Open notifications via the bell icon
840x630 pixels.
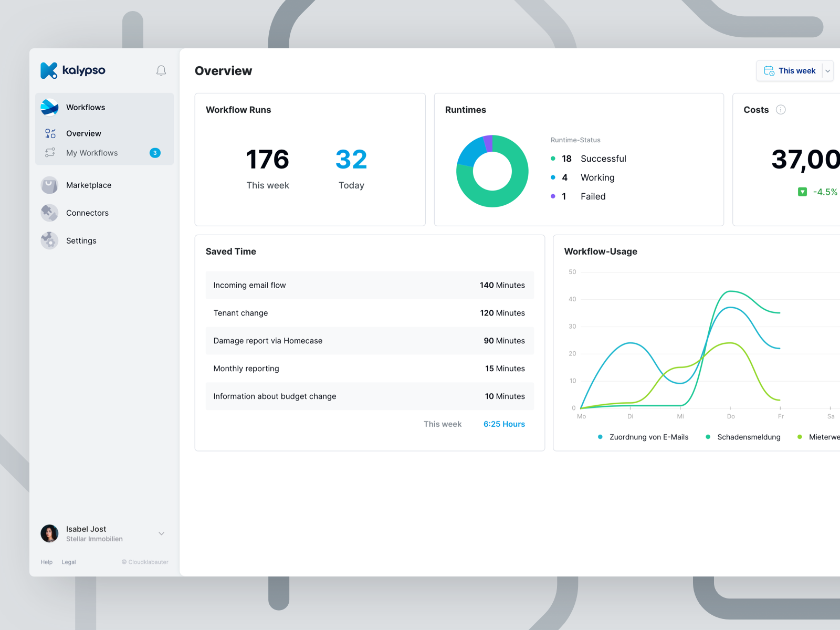[x=161, y=70]
